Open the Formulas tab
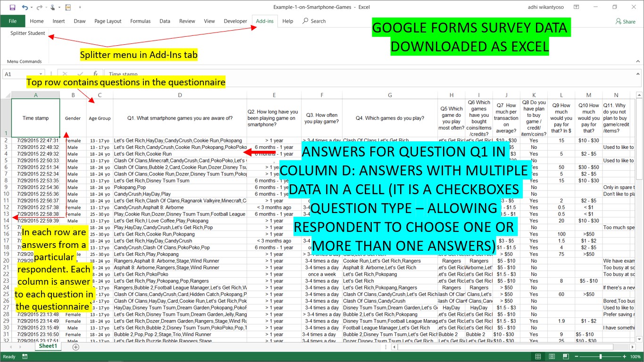Screen dimensions: 644x362 (141, 21)
